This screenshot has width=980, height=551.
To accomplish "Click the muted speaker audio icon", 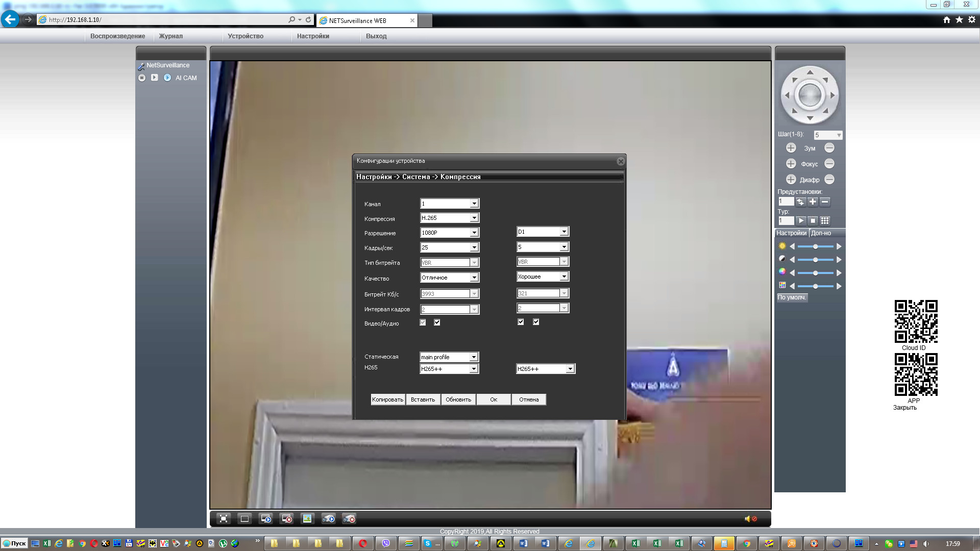I will [750, 519].
